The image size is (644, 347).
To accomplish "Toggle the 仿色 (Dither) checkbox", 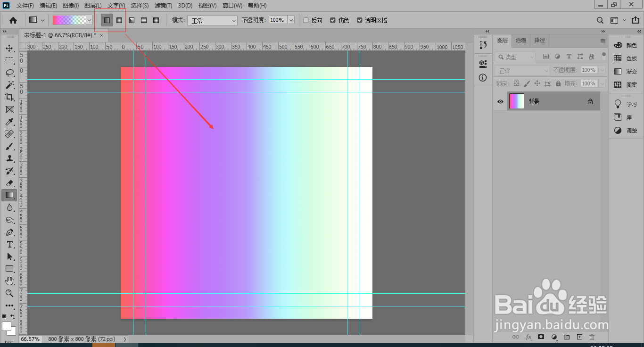I will click(x=333, y=20).
